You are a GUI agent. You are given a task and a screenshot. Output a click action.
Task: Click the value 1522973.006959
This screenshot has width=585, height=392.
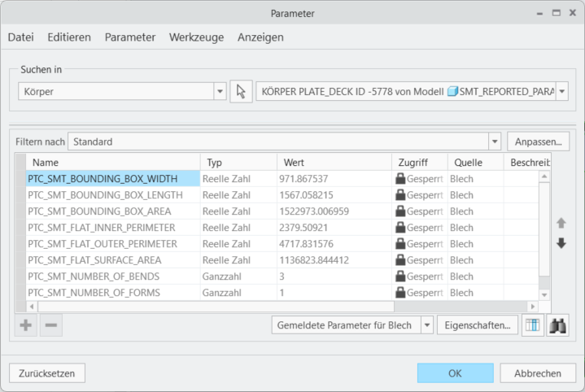(314, 211)
